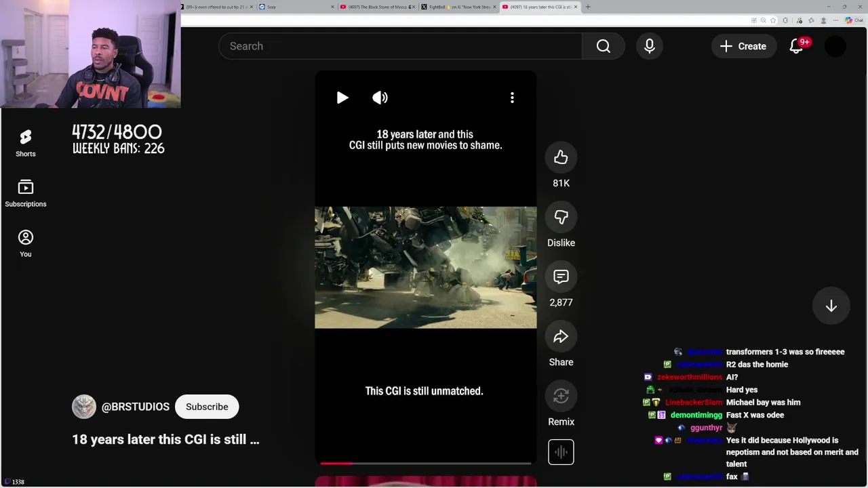Open a new browser tab

point(588,7)
